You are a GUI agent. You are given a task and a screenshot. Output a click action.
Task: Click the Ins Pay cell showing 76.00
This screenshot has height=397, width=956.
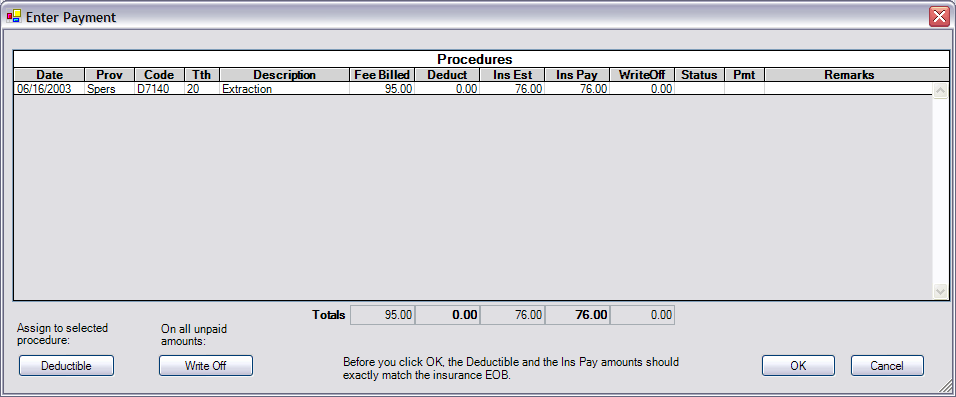tap(577, 88)
